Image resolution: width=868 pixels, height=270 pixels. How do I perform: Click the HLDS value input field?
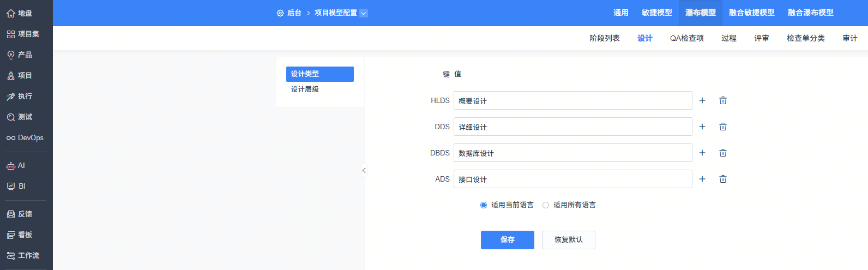[572, 101]
